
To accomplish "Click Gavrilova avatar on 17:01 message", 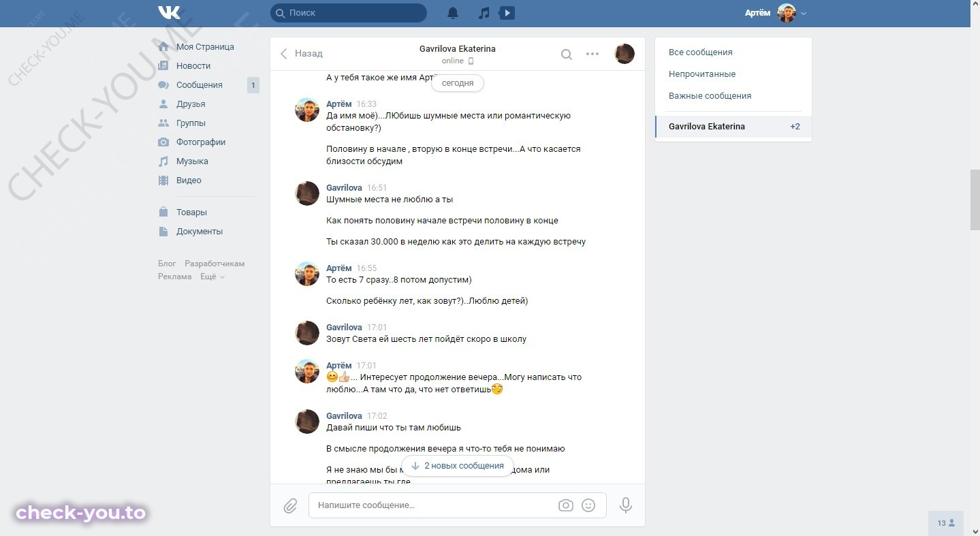I will click(307, 333).
